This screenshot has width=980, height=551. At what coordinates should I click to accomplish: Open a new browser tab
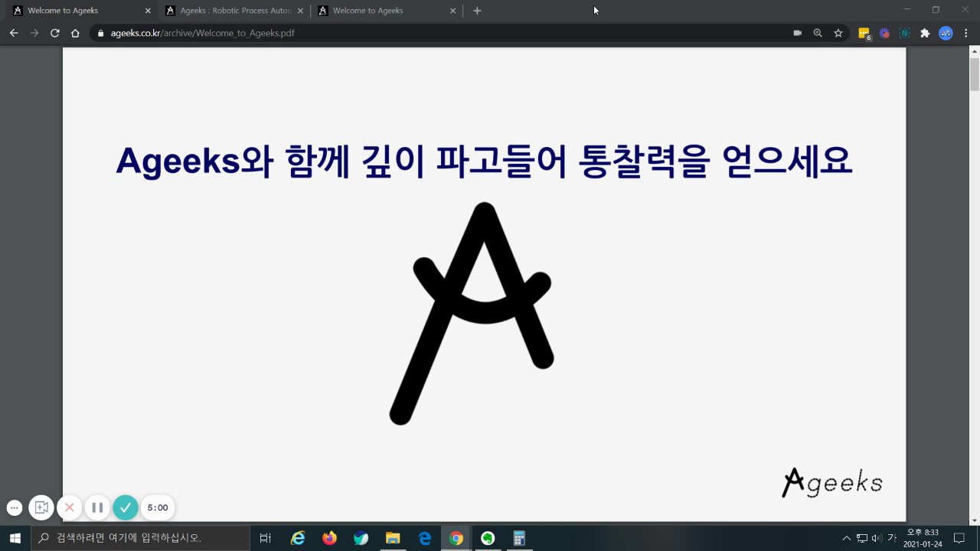click(x=477, y=11)
